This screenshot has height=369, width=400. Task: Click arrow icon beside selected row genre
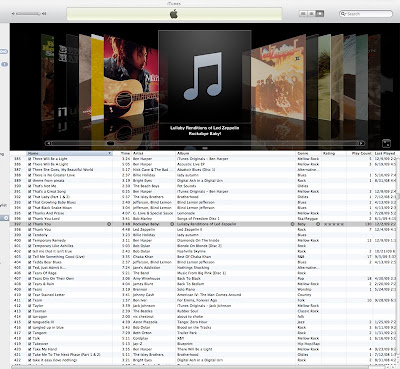318,224
